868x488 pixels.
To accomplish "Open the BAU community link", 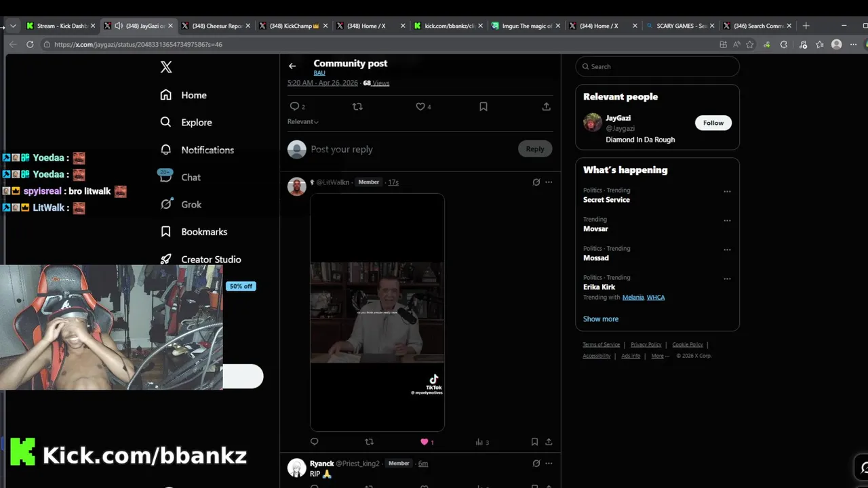I will (x=319, y=73).
